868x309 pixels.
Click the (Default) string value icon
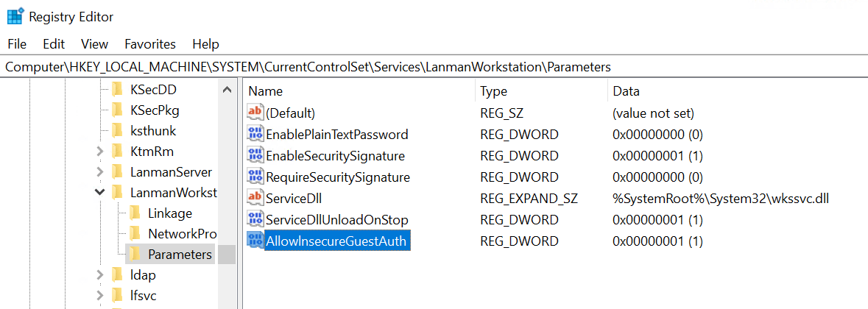(x=255, y=113)
